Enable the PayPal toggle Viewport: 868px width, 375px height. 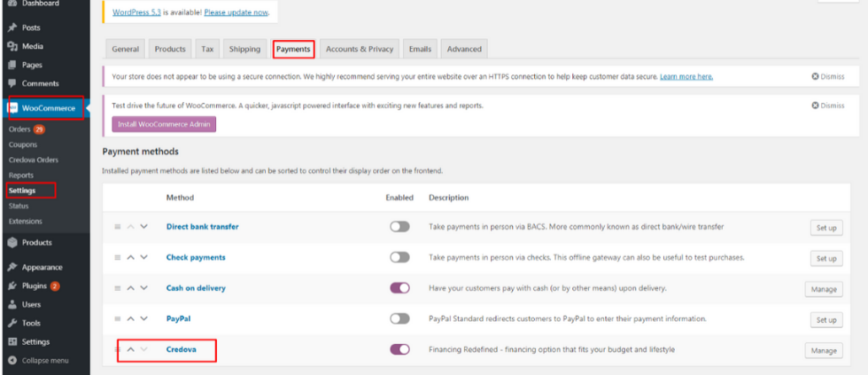click(399, 318)
